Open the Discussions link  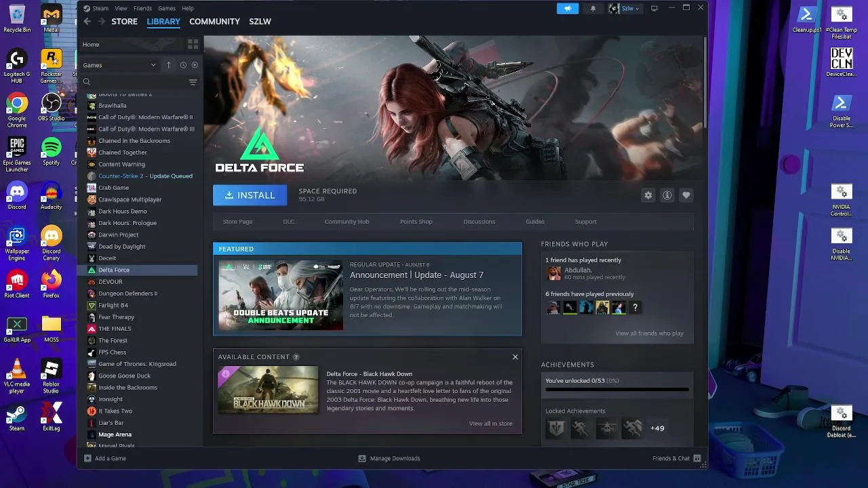pyautogui.click(x=479, y=222)
